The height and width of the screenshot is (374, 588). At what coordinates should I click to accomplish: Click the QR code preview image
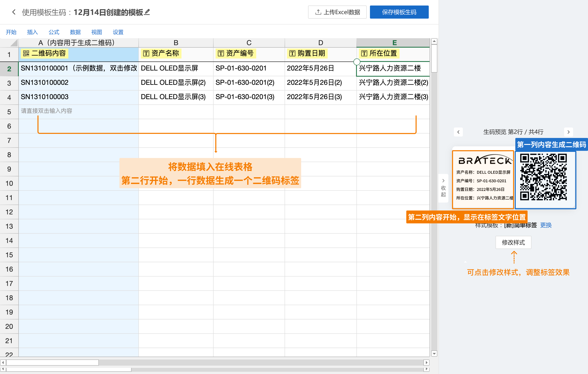click(x=543, y=177)
